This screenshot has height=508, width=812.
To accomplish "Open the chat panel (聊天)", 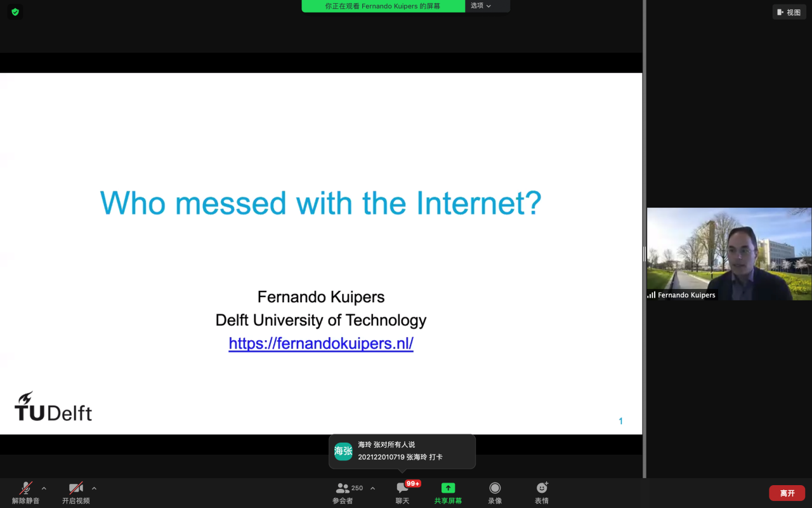I will pyautogui.click(x=402, y=492).
